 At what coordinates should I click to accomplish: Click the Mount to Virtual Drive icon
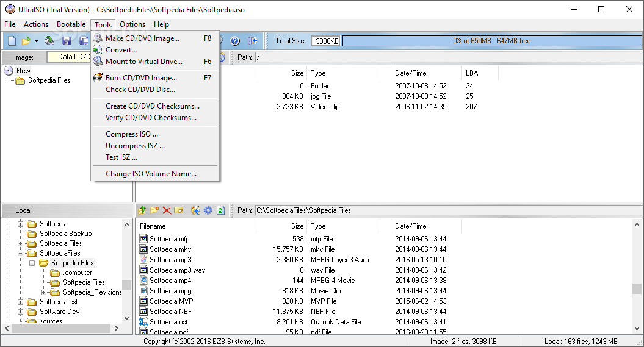pos(98,61)
